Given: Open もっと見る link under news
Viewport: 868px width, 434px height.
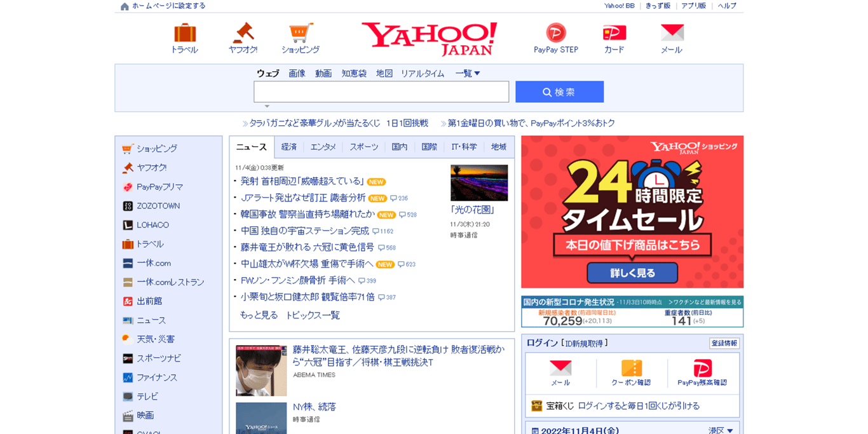Looking at the screenshot, I should pyautogui.click(x=259, y=315).
